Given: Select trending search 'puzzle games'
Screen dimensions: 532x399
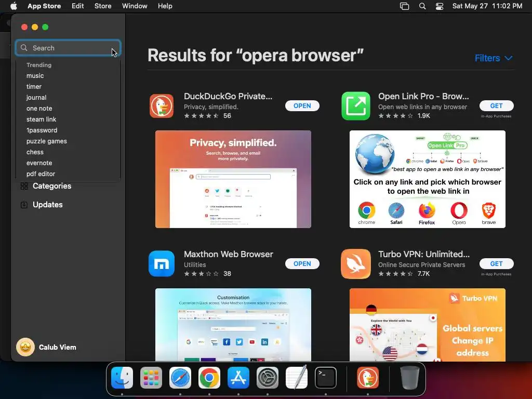Looking at the screenshot, I should click(x=46, y=141).
